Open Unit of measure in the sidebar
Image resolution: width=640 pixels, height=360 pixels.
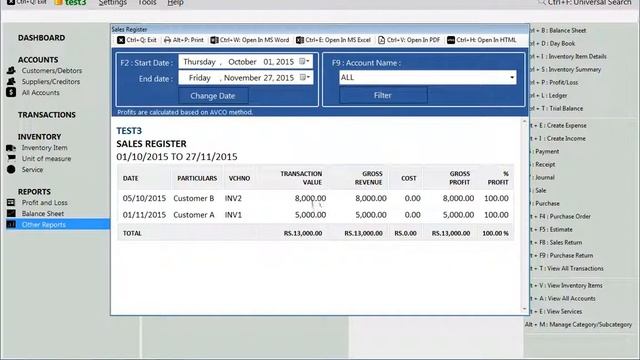[46, 159]
